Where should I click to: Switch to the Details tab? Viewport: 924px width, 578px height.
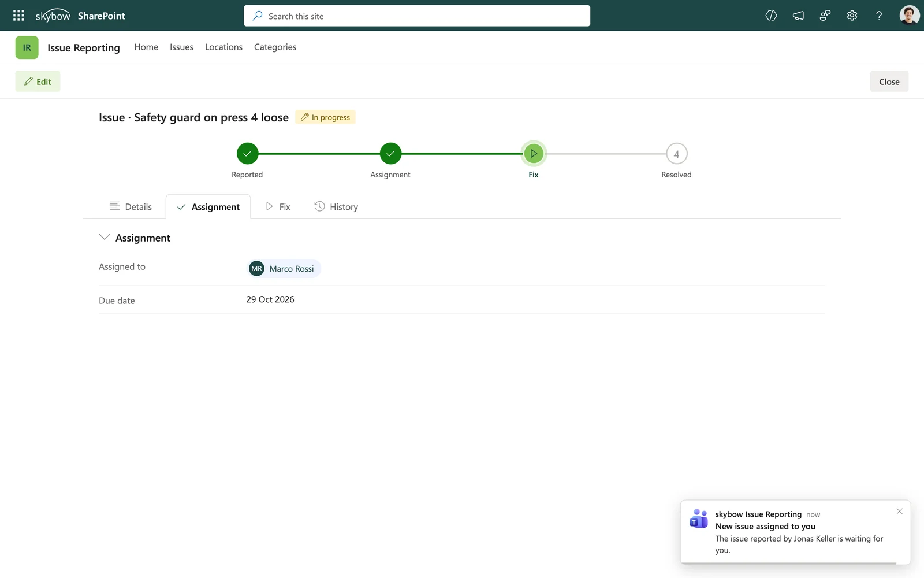(x=131, y=207)
